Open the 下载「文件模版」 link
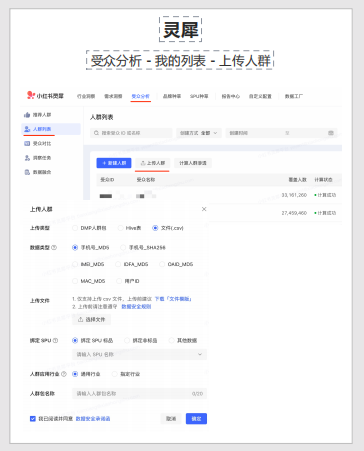Image resolution: width=364 pixels, height=451 pixels. point(173,299)
